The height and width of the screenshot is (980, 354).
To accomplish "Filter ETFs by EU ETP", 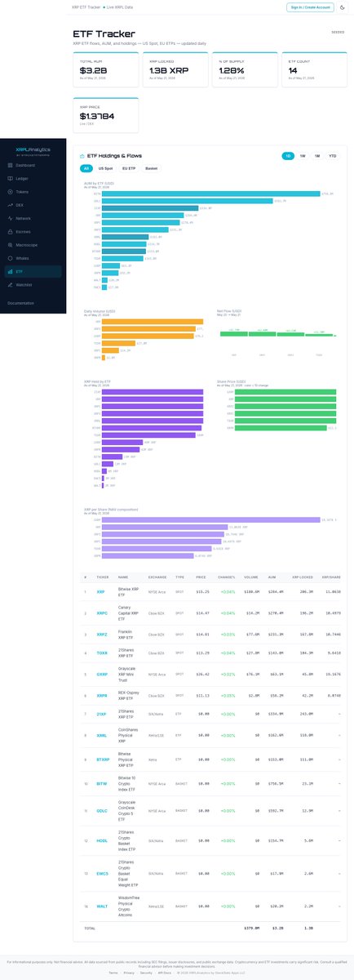I will click(130, 168).
